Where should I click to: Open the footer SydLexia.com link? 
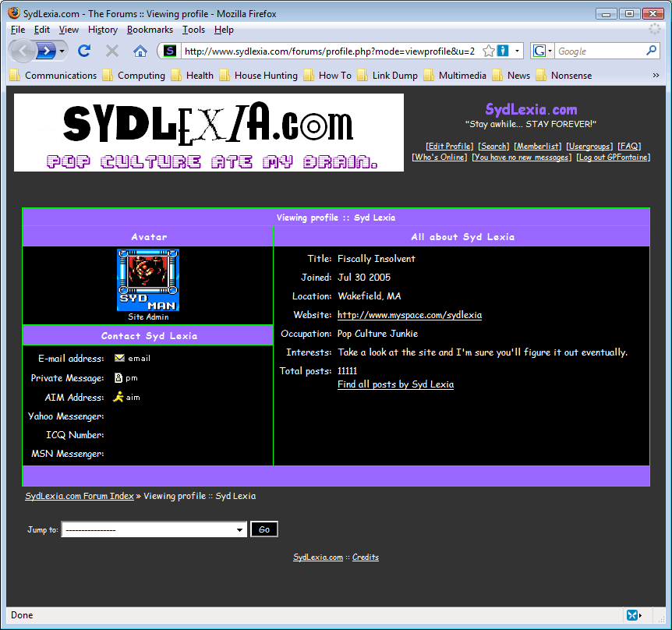pyautogui.click(x=318, y=557)
